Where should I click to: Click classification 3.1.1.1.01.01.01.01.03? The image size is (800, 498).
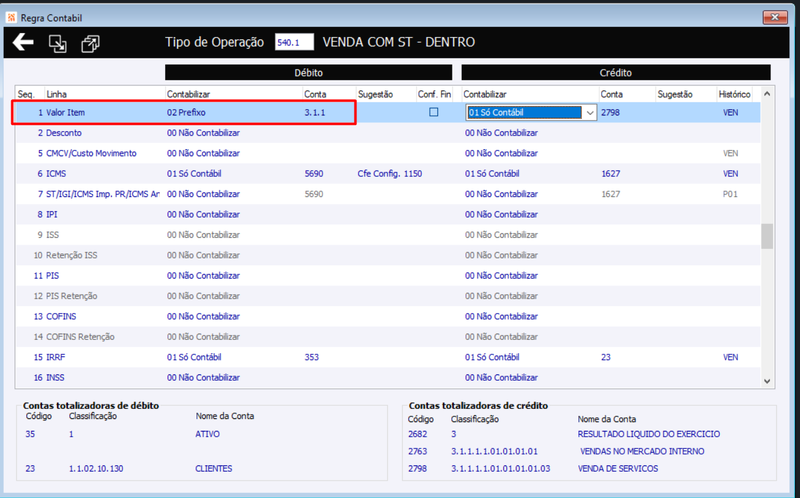pyautogui.click(x=501, y=468)
